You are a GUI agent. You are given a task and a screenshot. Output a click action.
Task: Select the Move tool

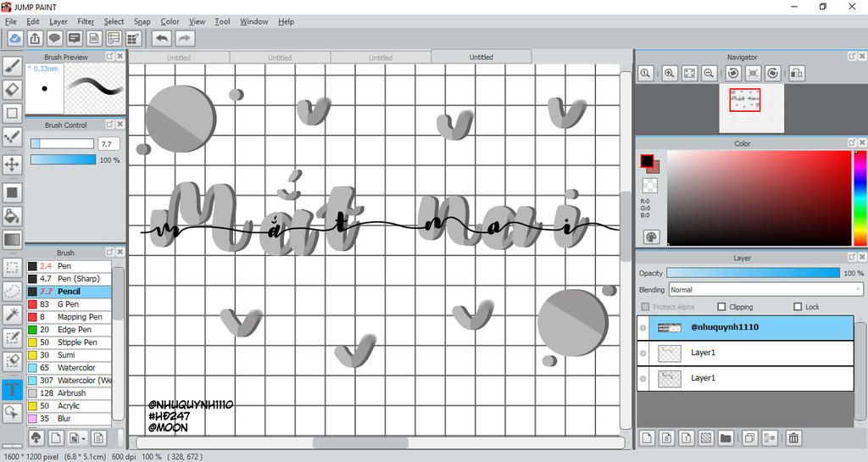[x=12, y=164]
